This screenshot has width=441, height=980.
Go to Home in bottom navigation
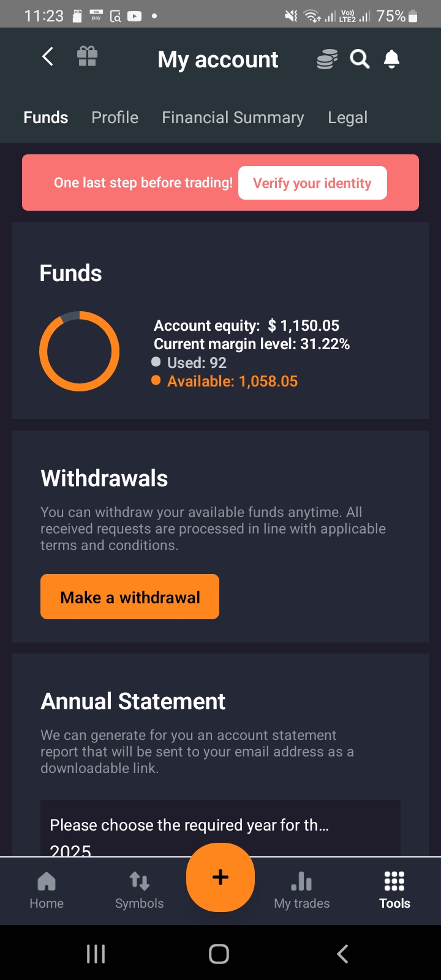point(47,890)
